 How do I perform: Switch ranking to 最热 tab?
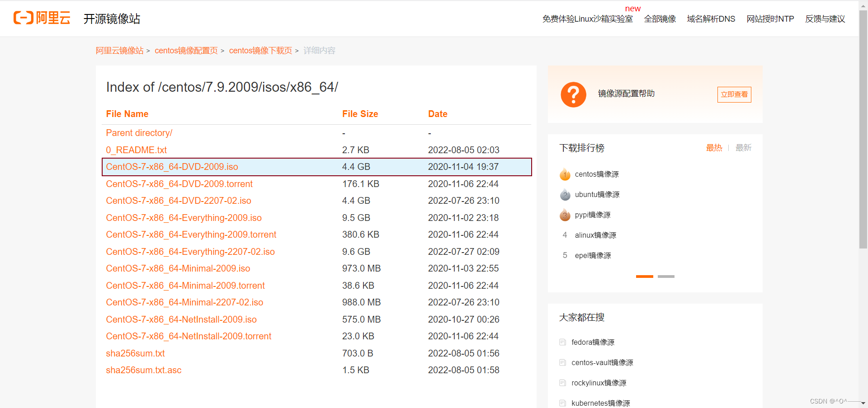(714, 148)
